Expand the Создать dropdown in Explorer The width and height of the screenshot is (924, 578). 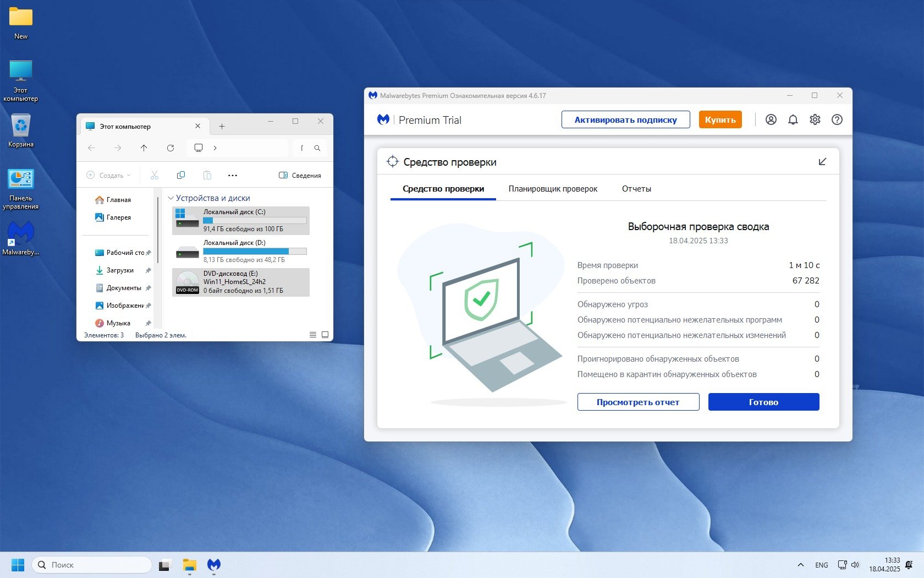(x=108, y=175)
